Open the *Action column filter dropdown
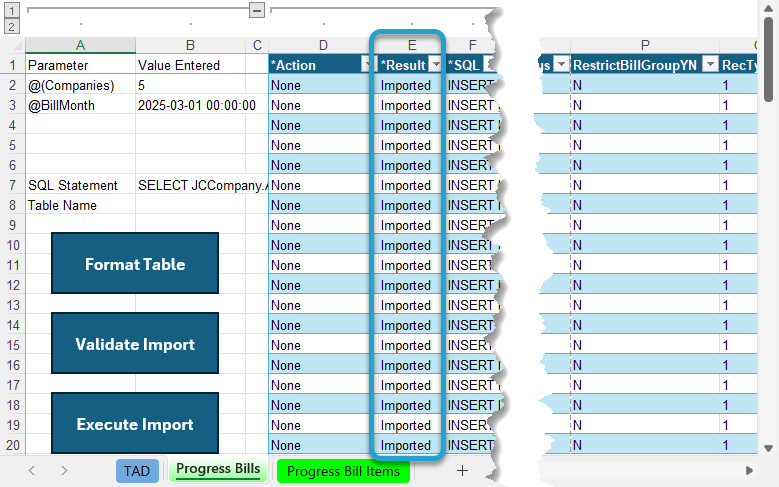 pyautogui.click(x=367, y=65)
